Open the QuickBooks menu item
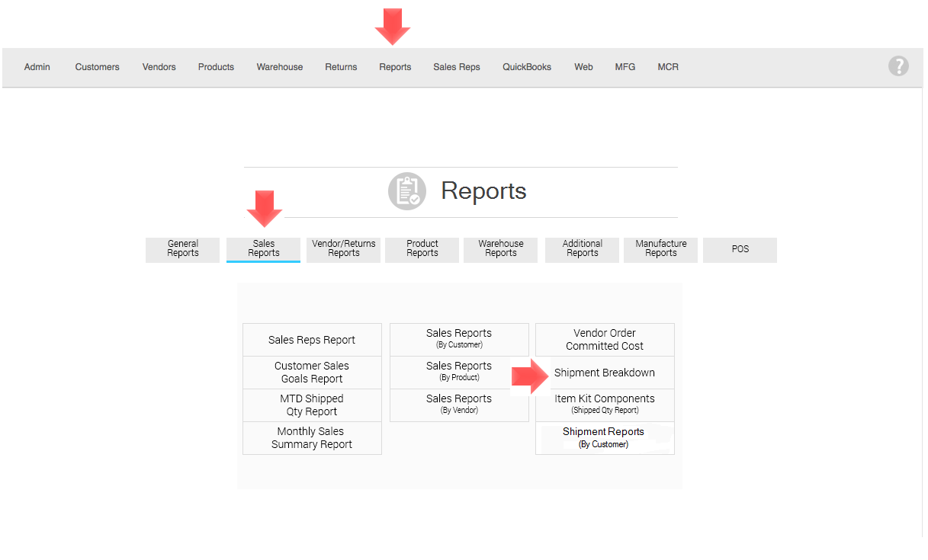The image size is (928, 560). (x=526, y=67)
